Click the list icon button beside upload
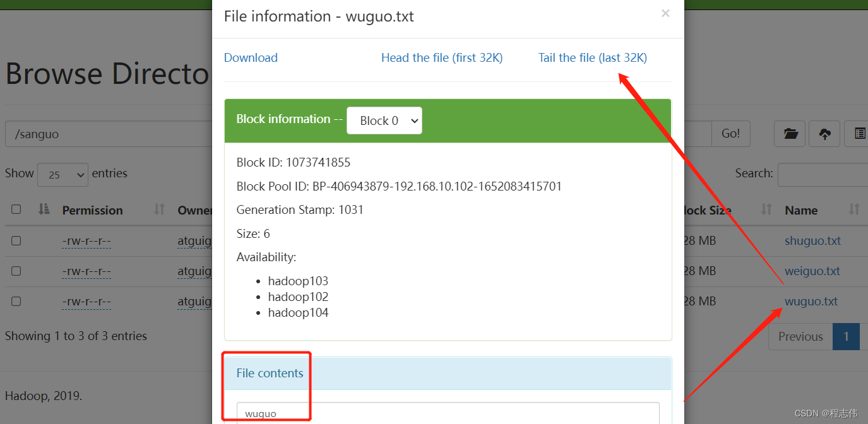868x424 pixels. (x=859, y=134)
